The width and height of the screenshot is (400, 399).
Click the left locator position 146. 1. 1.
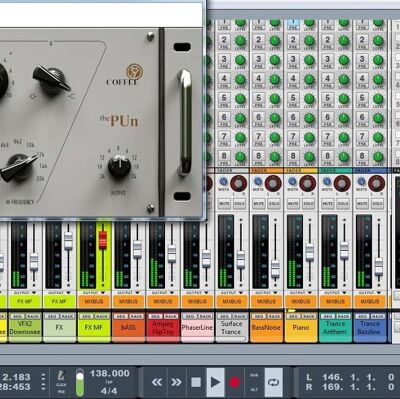(x=350, y=377)
